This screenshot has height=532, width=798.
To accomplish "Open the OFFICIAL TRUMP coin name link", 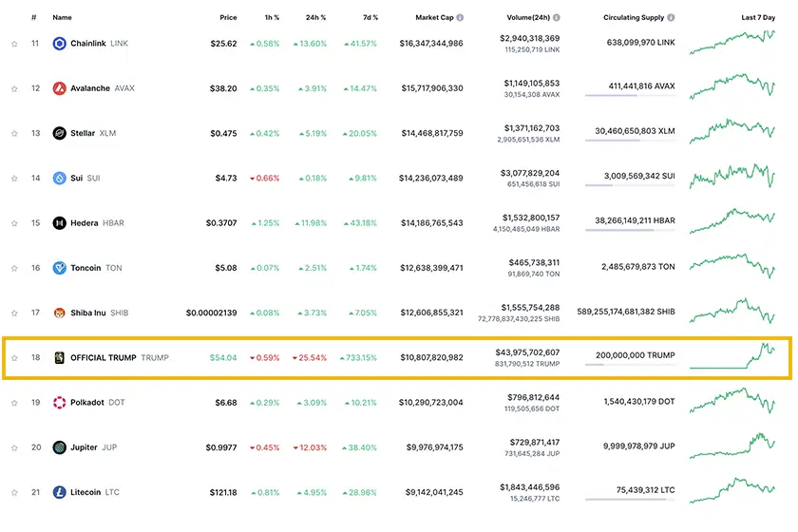I will 103,357.
